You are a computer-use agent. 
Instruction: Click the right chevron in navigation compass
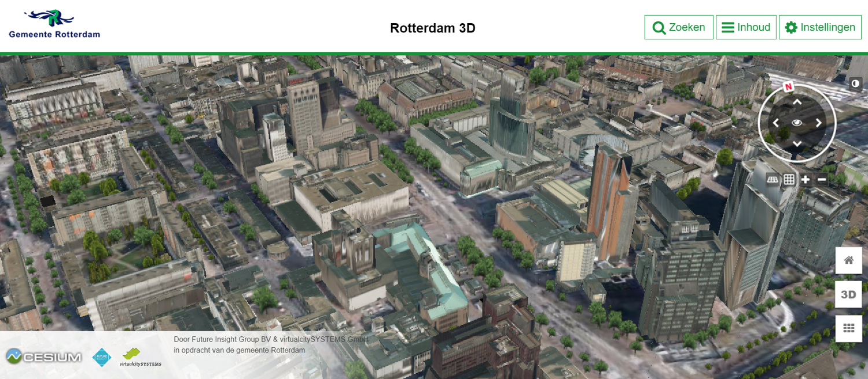point(819,123)
